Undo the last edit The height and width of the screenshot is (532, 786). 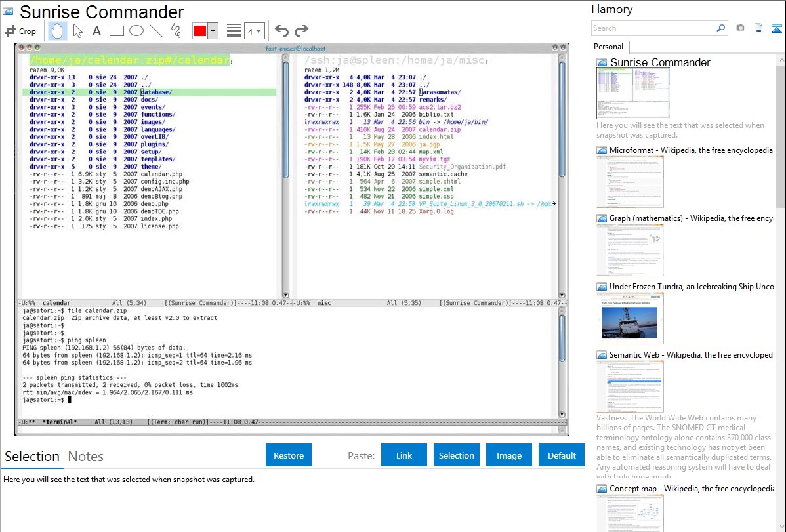(281, 31)
